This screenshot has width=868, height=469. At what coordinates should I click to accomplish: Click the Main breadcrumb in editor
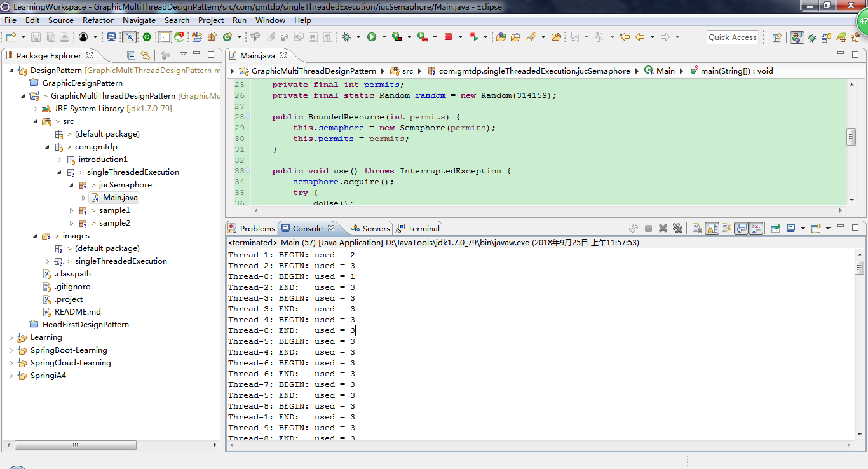[x=665, y=71]
